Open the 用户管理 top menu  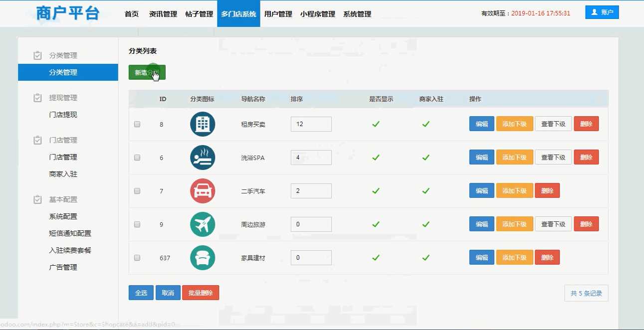278,14
